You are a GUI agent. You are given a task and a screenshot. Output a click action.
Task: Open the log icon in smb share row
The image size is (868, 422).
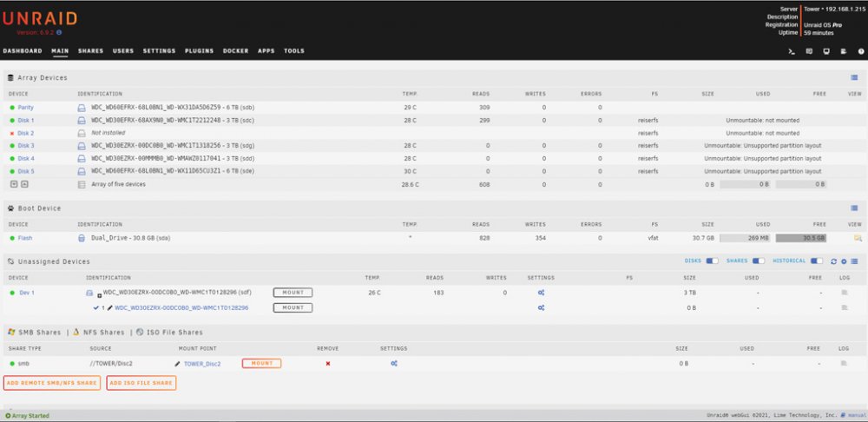coord(845,364)
